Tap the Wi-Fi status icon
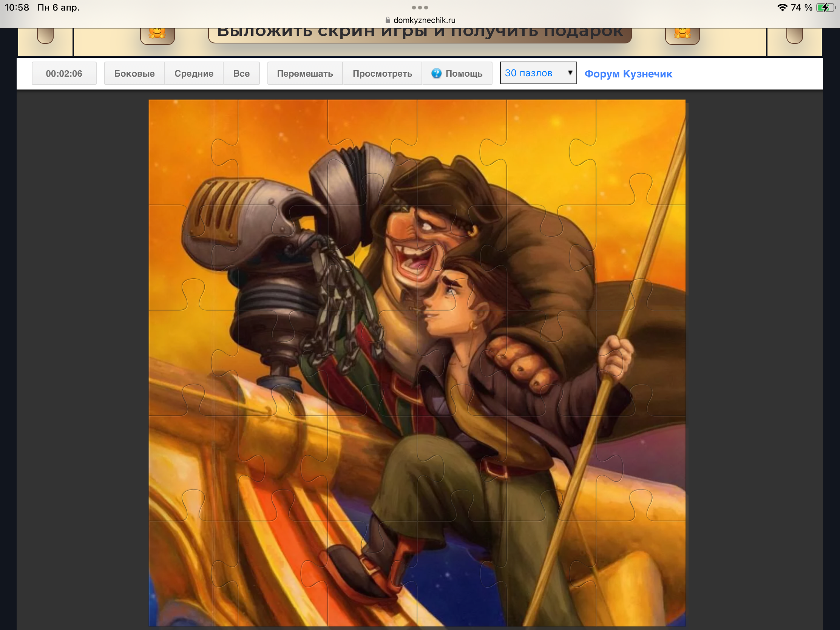Viewport: 840px width, 630px height. [x=782, y=8]
